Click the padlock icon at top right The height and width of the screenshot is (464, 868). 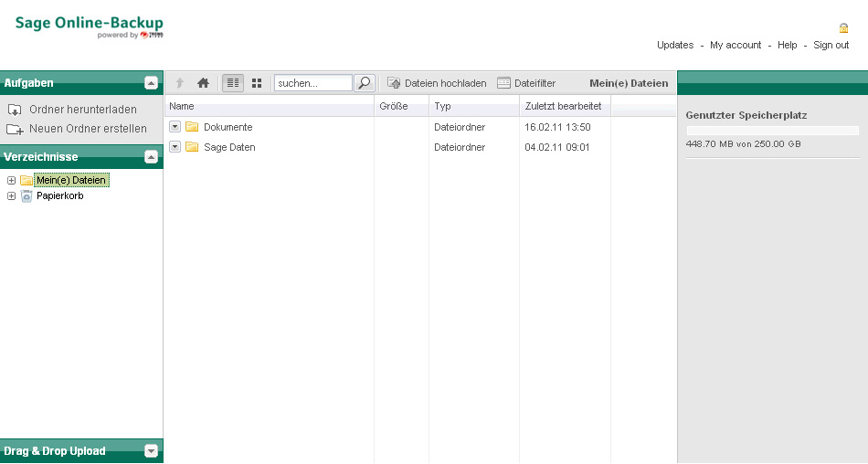843,27
